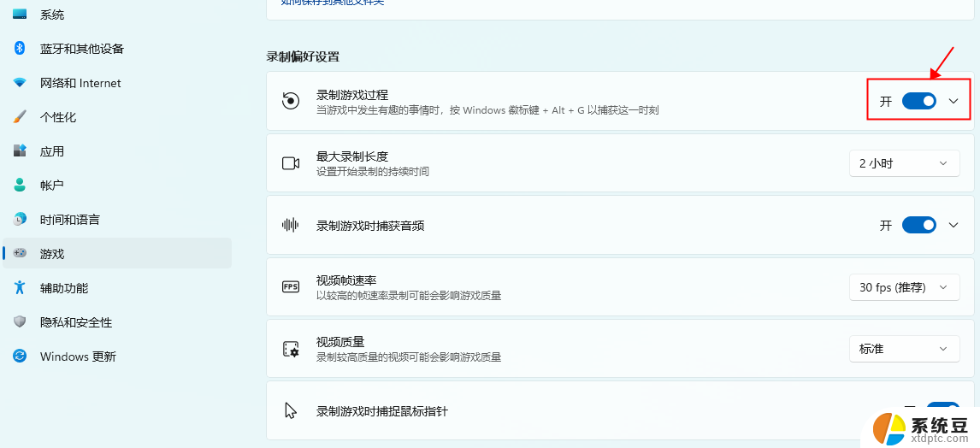The height and width of the screenshot is (448, 980).
Task: Click the mouse cursor icon in last row
Action: tap(291, 410)
